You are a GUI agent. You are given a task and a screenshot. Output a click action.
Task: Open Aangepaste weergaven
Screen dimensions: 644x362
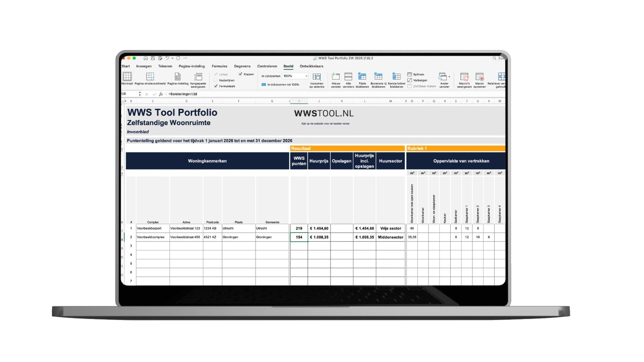click(x=198, y=76)
